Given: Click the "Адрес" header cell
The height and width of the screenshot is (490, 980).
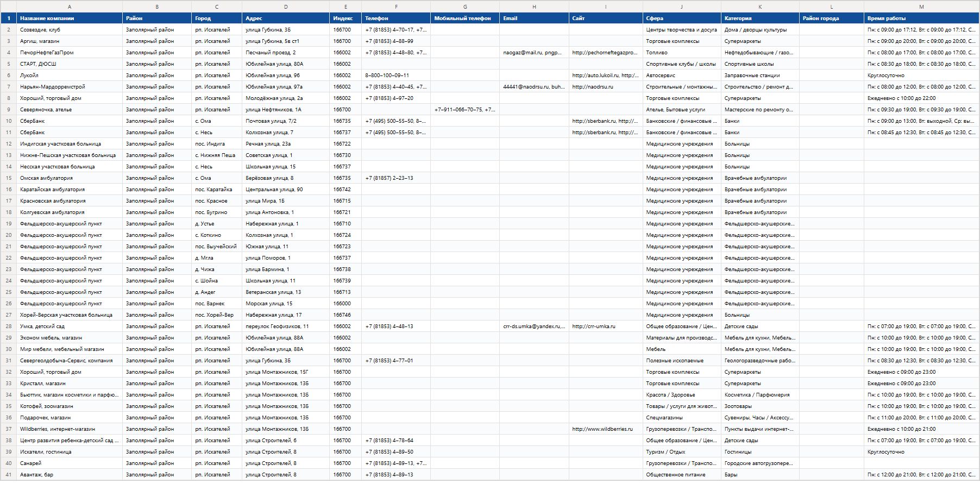Looking at the screenshot, I should click(x=286, y=18).
